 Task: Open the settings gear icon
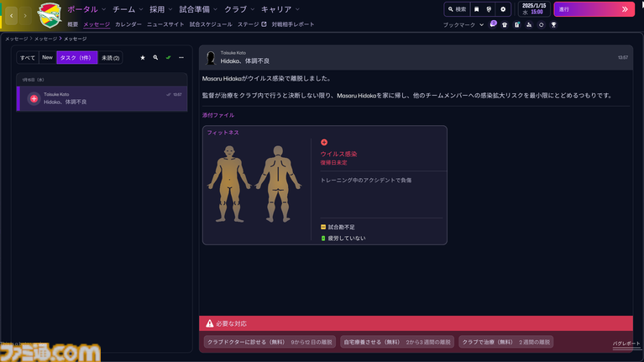(x=503, y=9)
